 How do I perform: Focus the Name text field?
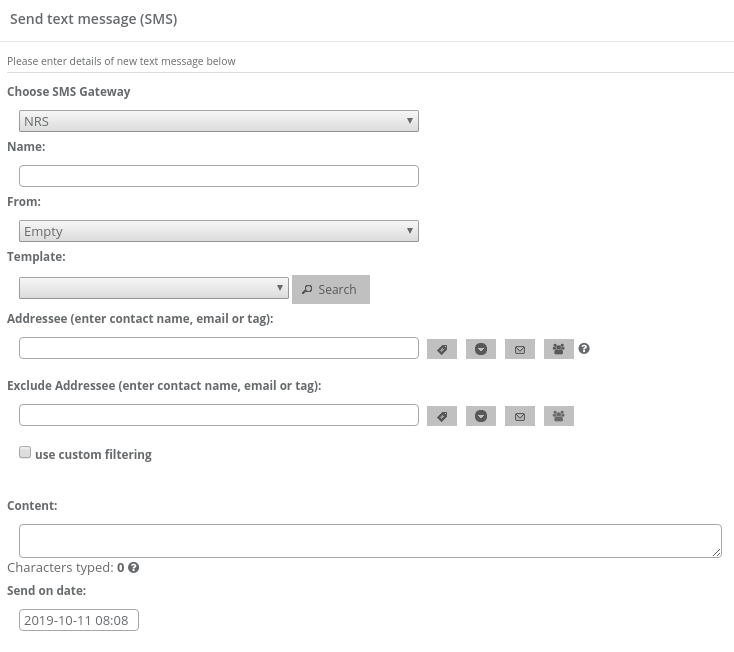click(x=218, y=176)
